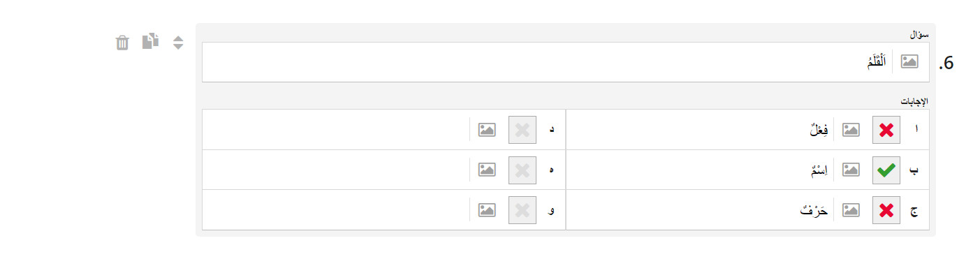This screenshot has height=259, width=980.
Task: Click the empty answer field د
Action: (335, 130)
